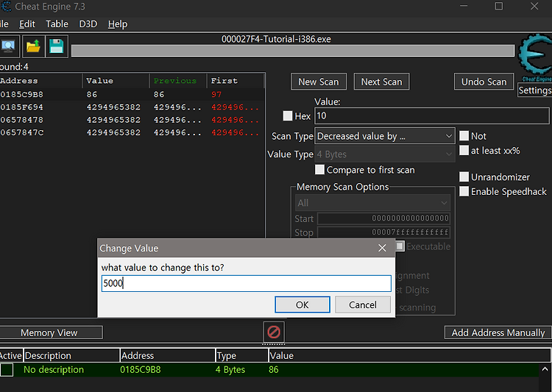Toggle Enable Speedhack checkbox

pyautogui.click(x=464, y=191)
